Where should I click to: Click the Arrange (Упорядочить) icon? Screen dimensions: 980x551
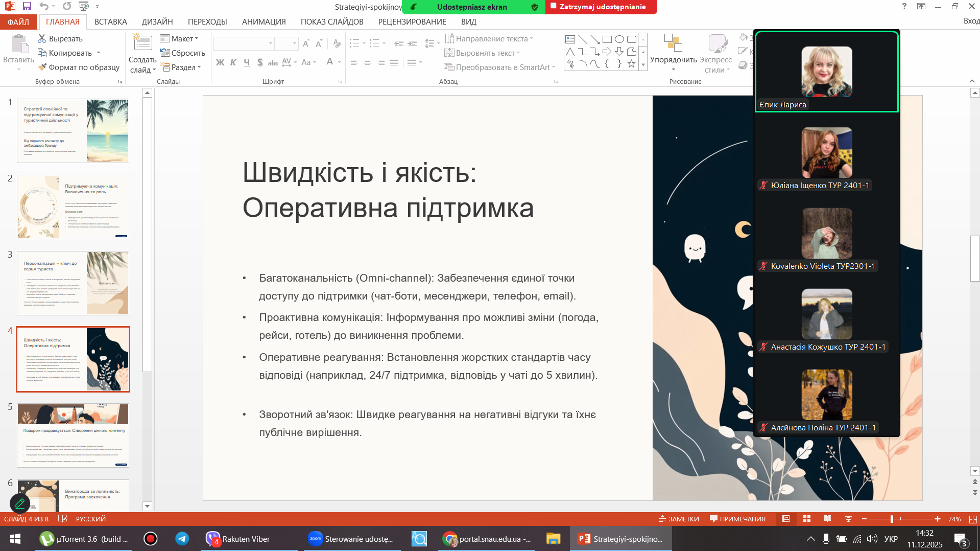coord(673,43)
